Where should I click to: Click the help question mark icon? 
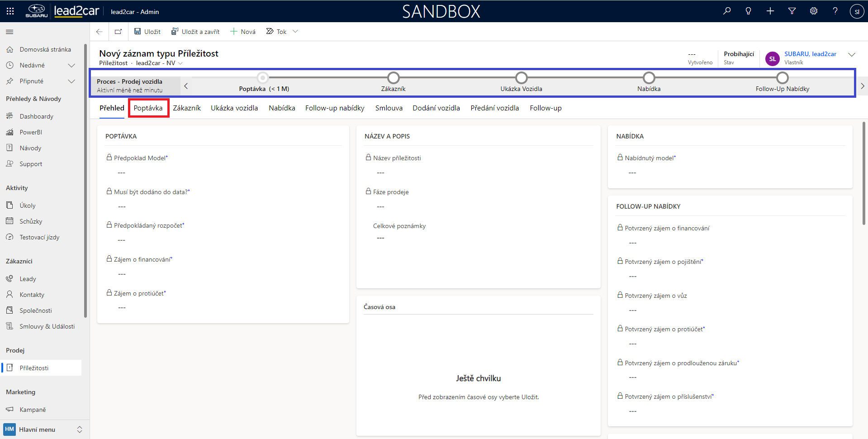pyautogui.click(x=835, y=11)
